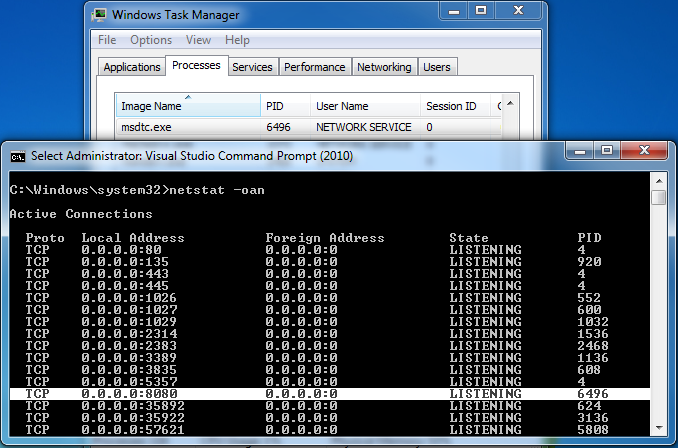
Task: Click local address 0.0.0.0:1026
Action: [129, 298]
